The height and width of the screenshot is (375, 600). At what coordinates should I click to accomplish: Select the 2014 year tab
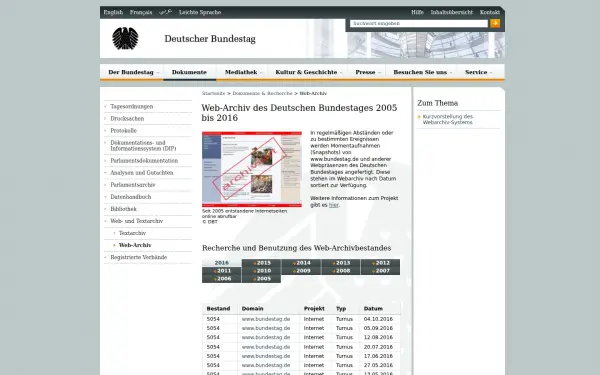(301, 263)
